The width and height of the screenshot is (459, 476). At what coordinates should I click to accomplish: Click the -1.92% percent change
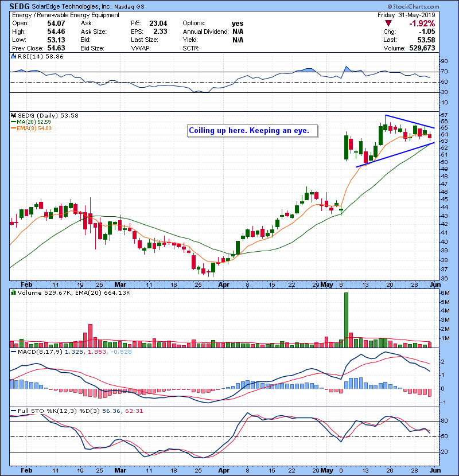[422, 24]
